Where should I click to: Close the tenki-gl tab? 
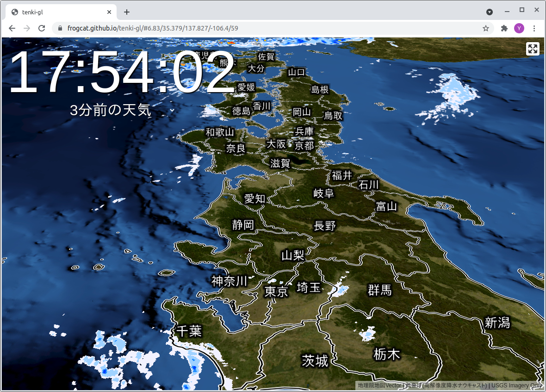(x=109, y=12)
